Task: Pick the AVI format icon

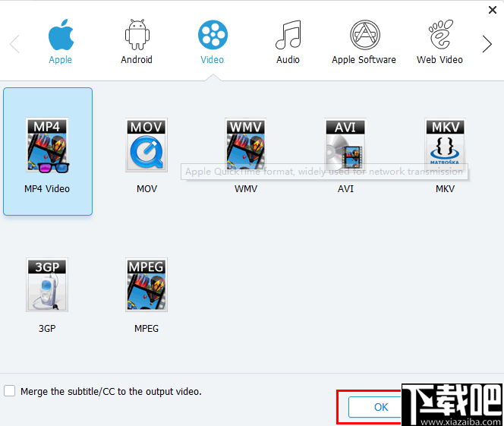Action: [345, 144]
